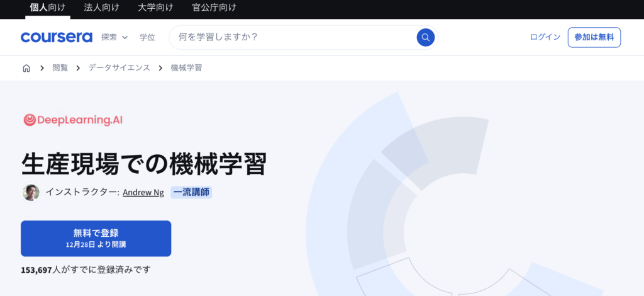Viewport: 644px width, 296px height.
Task: Select the 個人向け tab
Action: click(x=47, y=8)
